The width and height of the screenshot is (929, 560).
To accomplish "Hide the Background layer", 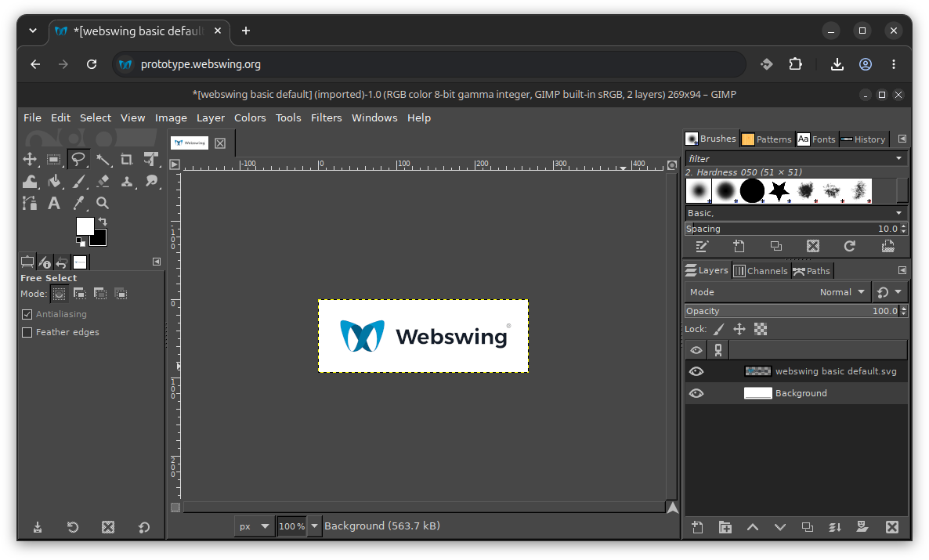I will [696, 393].
